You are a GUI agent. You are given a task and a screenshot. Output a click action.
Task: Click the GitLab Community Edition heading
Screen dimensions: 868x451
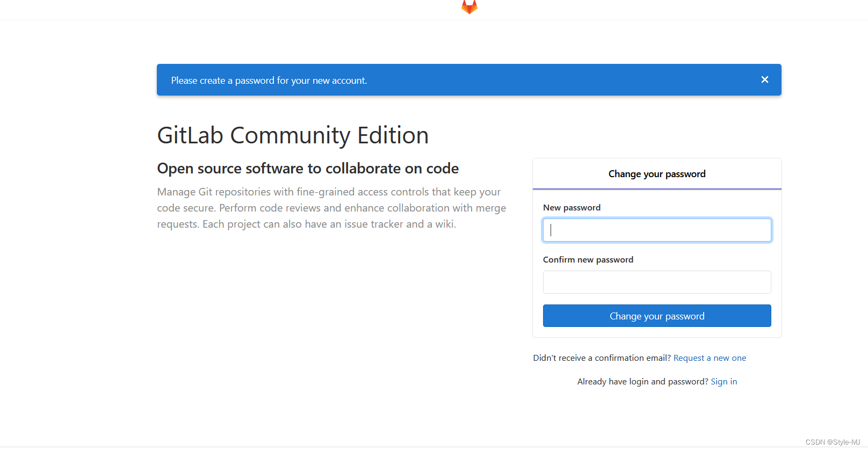point(293,135)
